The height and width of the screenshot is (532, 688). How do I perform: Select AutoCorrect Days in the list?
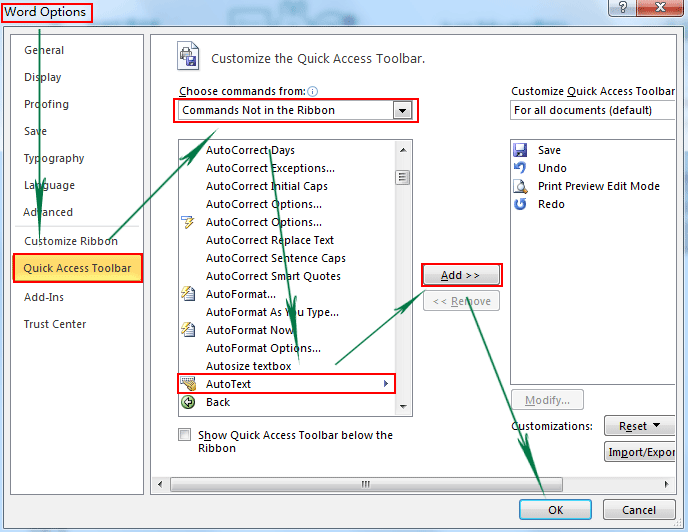(x=287, y=150)
